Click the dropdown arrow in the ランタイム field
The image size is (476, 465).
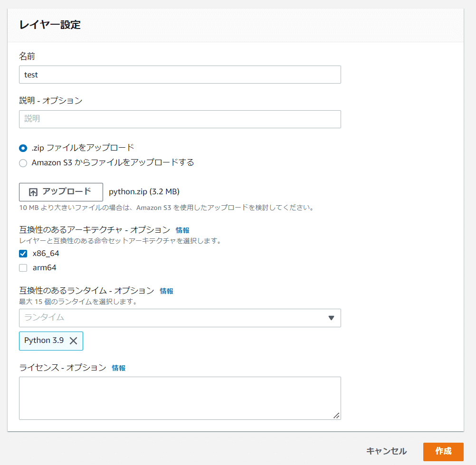click(x=331, y=318)
